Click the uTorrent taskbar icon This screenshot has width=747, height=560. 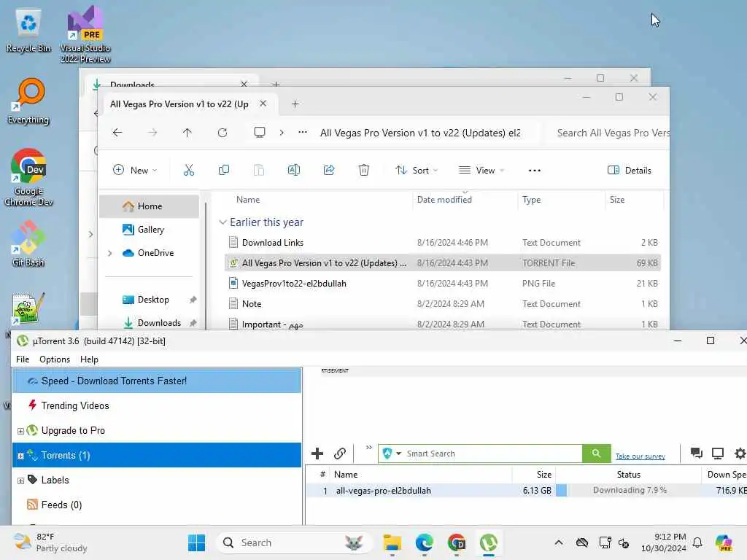click(488, 542)
